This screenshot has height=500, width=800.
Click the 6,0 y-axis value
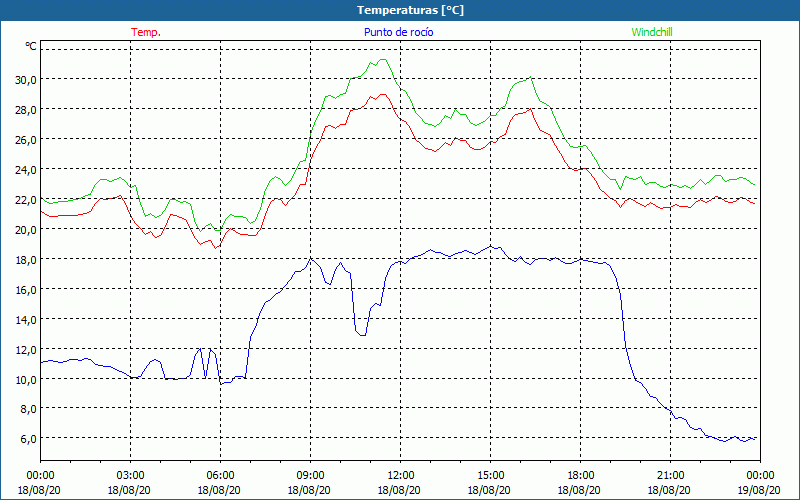point(28,439)
